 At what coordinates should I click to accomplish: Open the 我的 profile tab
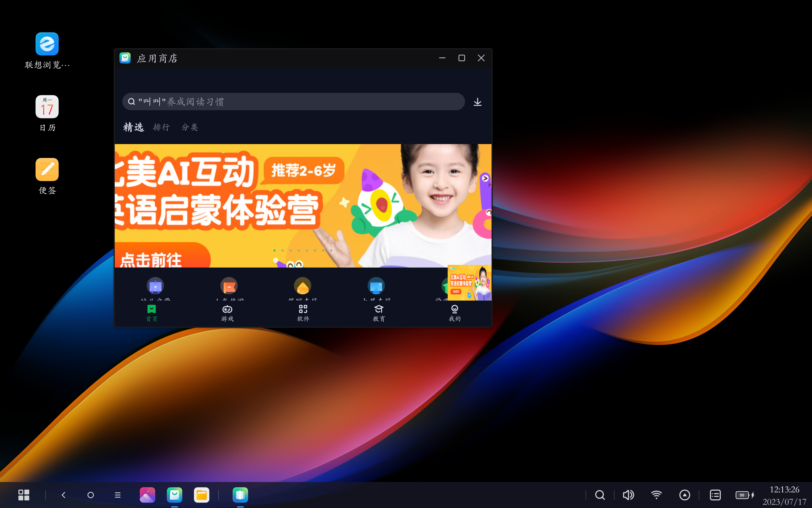pyautogui.click(x=455, y=313)
